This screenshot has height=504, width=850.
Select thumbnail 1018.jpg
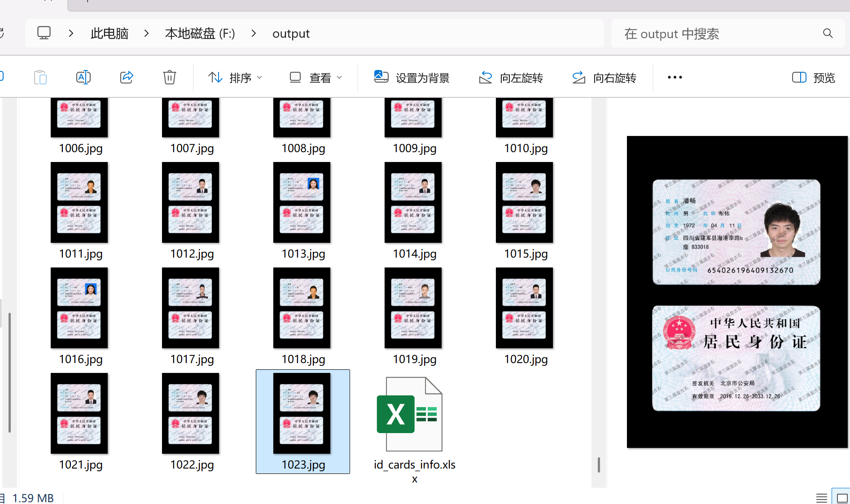(x=302, y=308)
